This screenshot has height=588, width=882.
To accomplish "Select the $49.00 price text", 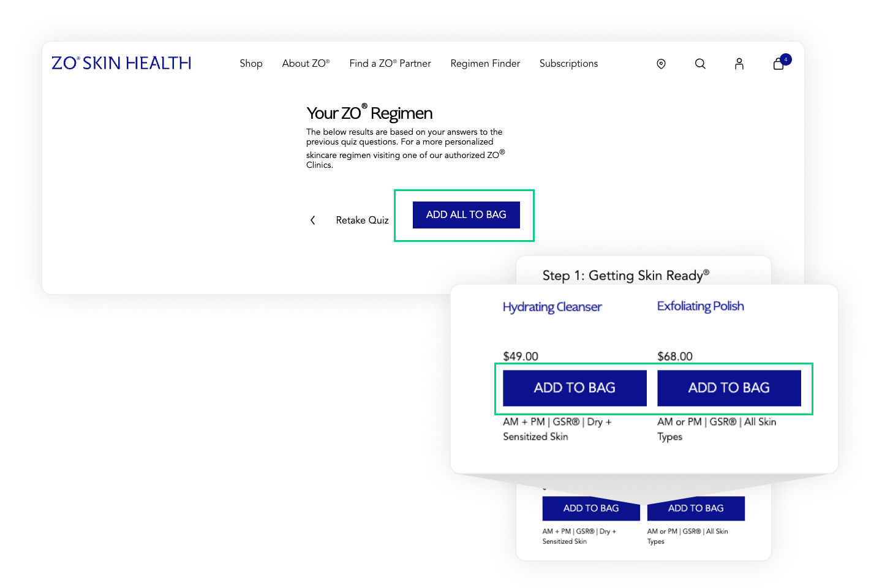I will [521, 356].
